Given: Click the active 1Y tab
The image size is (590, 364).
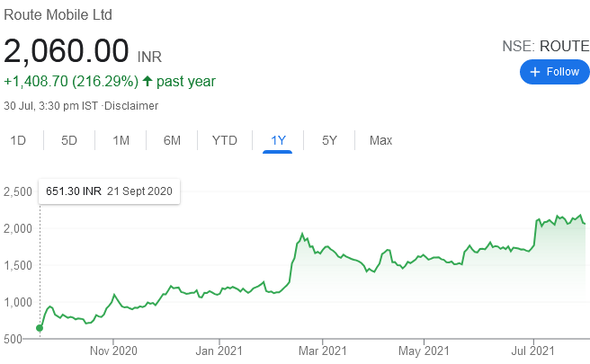Looking at the screenshot, I should click(278, 140).
